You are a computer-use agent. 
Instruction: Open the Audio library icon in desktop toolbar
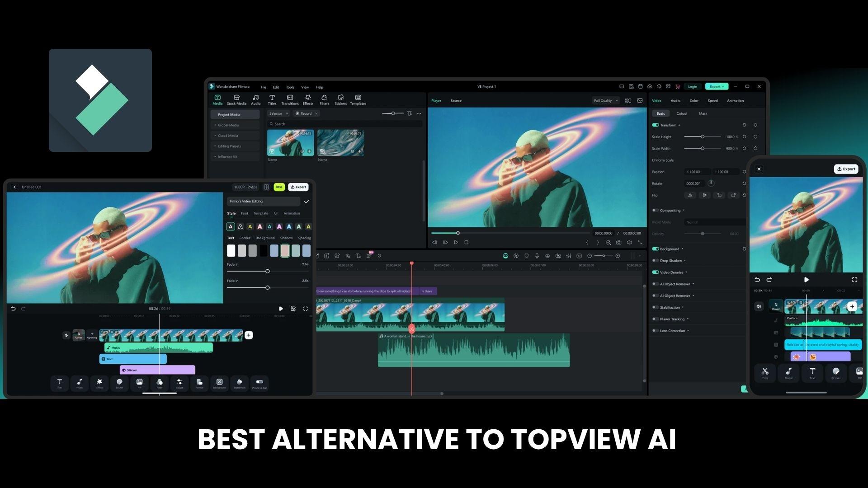coord(256,100)
